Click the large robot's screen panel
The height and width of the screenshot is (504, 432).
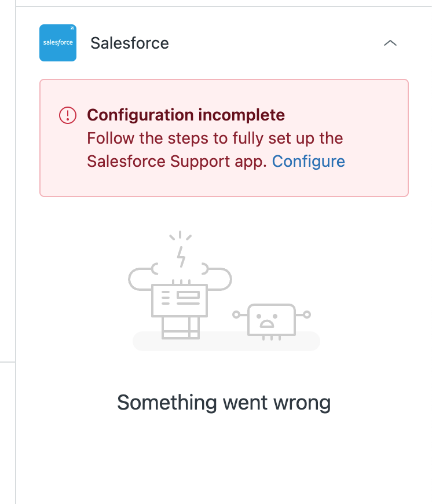[x=180, y=299]
